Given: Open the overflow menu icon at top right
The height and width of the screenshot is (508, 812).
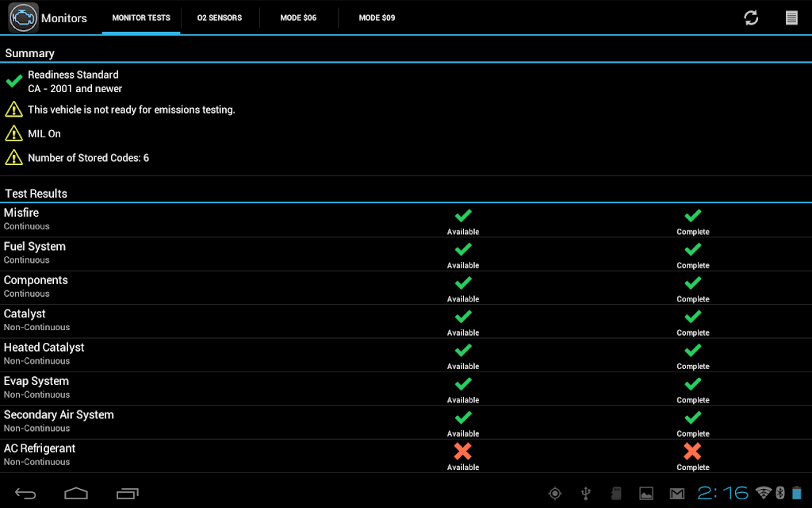Looking at the screenshot, I should click(x=791, y=17).
